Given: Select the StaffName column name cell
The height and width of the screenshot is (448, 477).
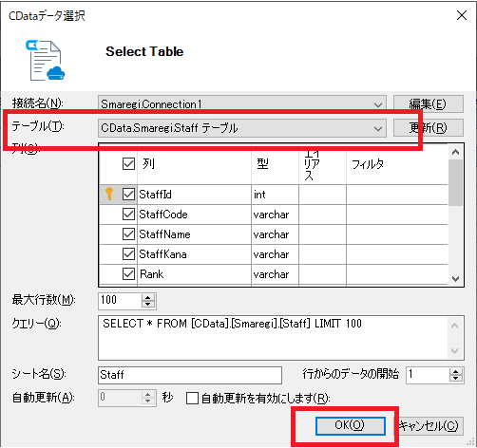Looking at the screenshot, I should tap(194, 234).
